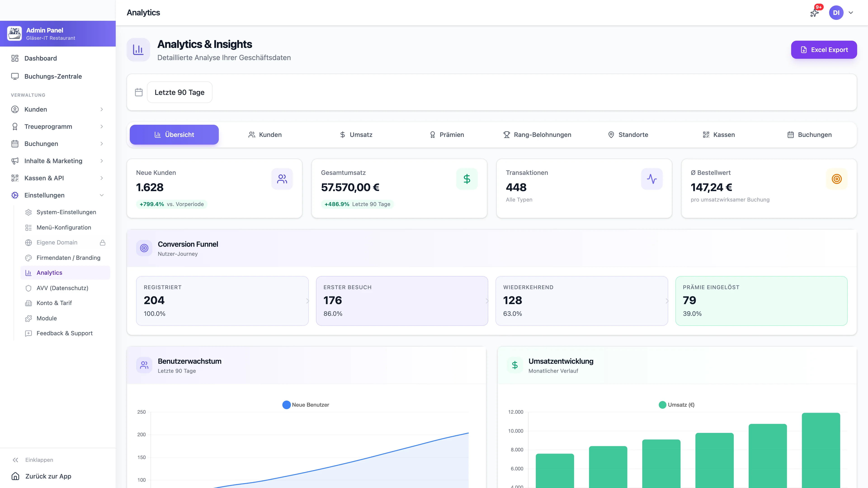The height and width of the screenshot is (488, 868).
Task: Open Feedback & Support page
Action: (65, 333)
